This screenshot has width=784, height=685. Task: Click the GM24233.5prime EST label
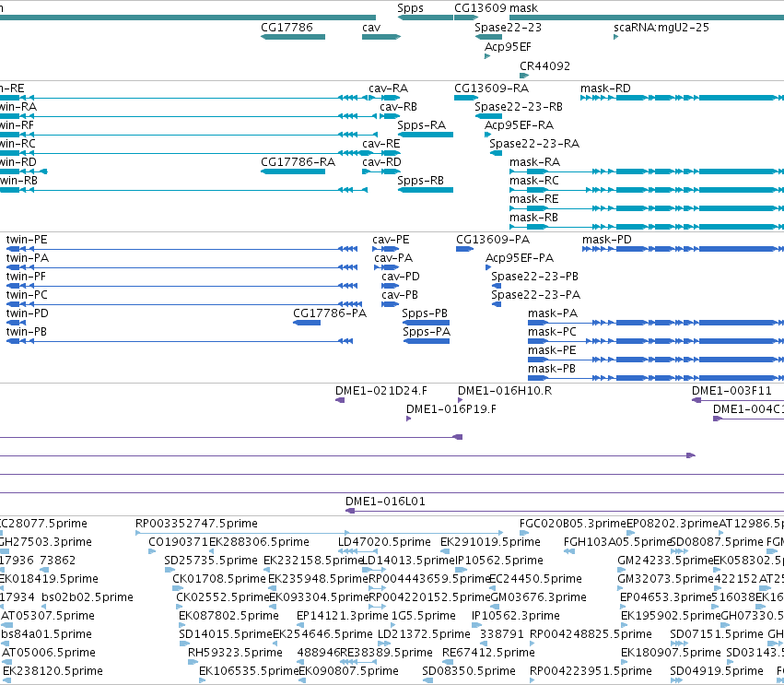(x=665, y=561)
